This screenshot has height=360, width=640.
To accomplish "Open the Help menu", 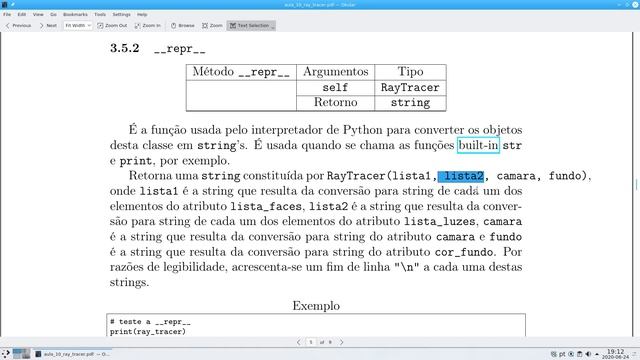I will click(x=142, y=14).
